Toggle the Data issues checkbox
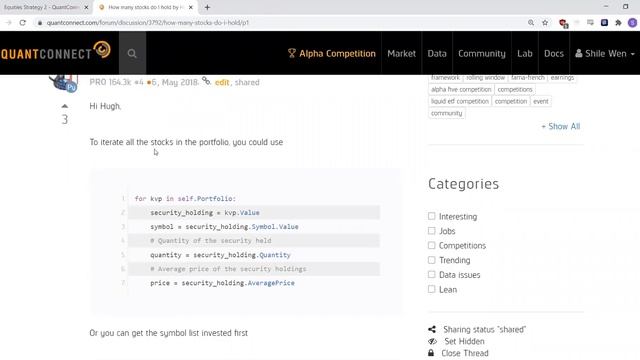Screen dimensions: 640x360 [431, 274]
